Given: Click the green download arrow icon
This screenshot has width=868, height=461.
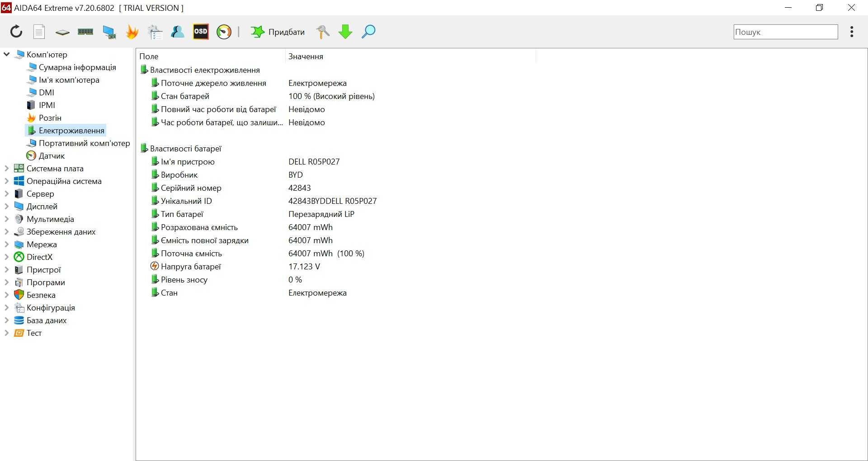Looking at the screenshot, I should pyautogui.click(x=345, y=32).
